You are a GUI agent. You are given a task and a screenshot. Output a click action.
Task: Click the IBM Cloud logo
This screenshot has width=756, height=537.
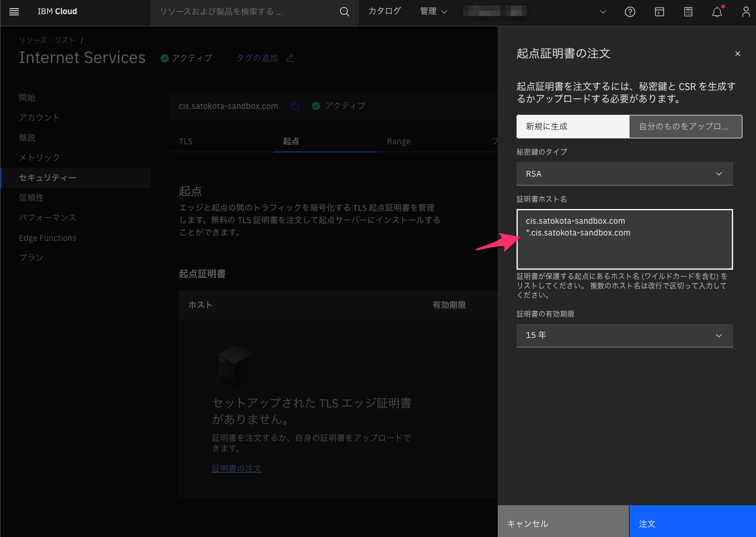[57, 11]
